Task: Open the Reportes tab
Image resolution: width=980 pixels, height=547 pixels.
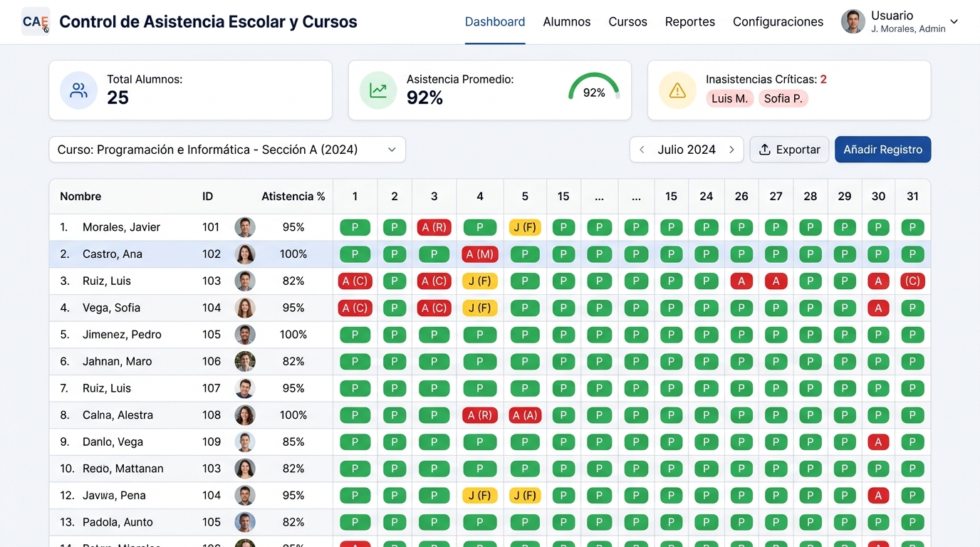Action: tap(690, 22)
